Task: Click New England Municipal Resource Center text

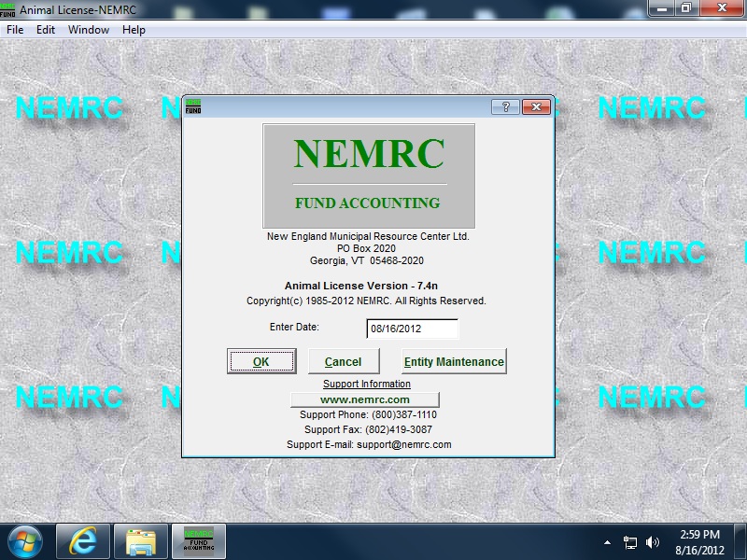Action: 368,237
